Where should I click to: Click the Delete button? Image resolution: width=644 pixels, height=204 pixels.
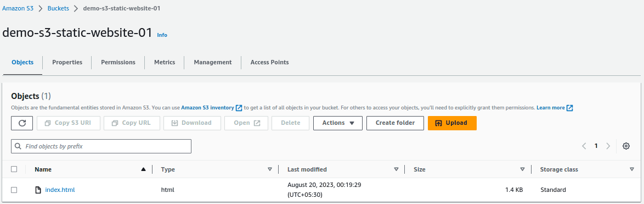(290, 123)
